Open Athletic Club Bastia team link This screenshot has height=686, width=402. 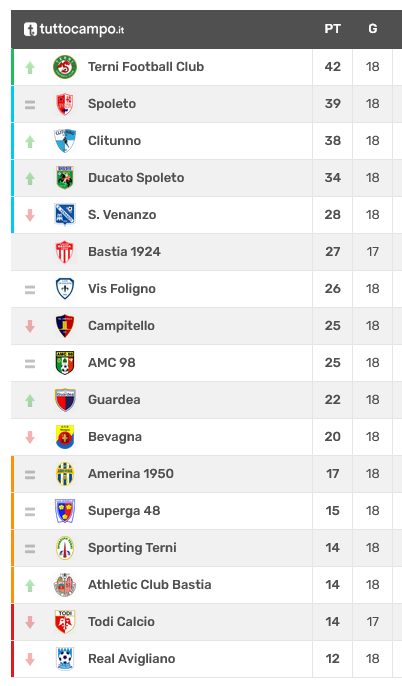pyautogui.click(x=150, y=584)
